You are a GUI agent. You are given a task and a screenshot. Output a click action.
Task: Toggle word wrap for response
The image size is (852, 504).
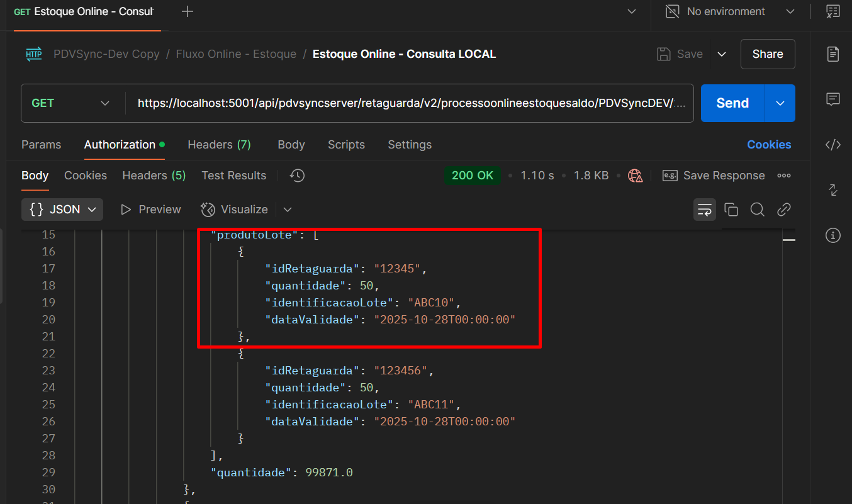click(705, 210)
